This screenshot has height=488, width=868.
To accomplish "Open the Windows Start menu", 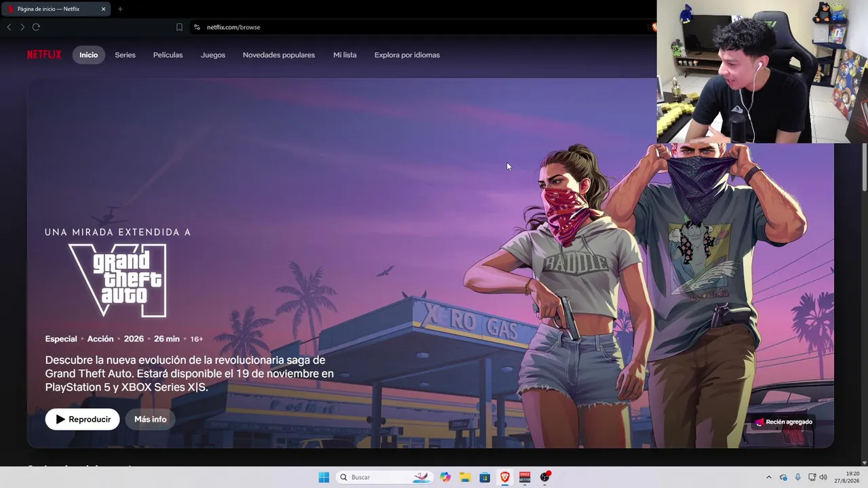I will [324, 477].
